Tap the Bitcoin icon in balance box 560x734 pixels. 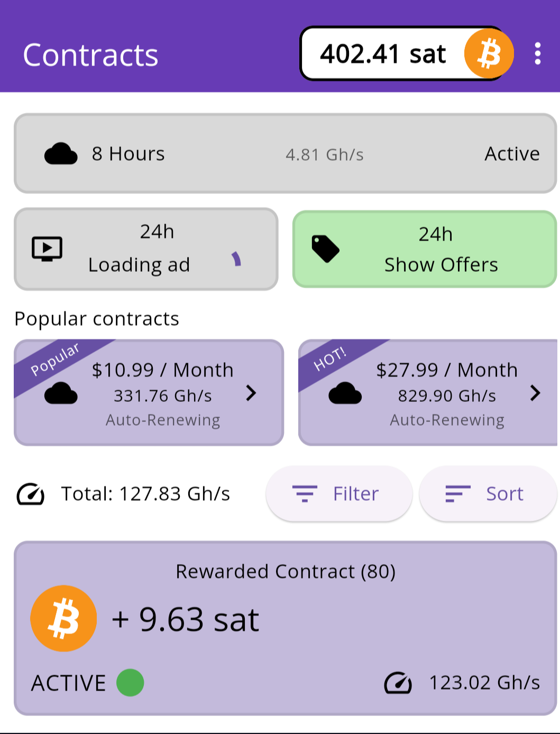click(489, 53)
